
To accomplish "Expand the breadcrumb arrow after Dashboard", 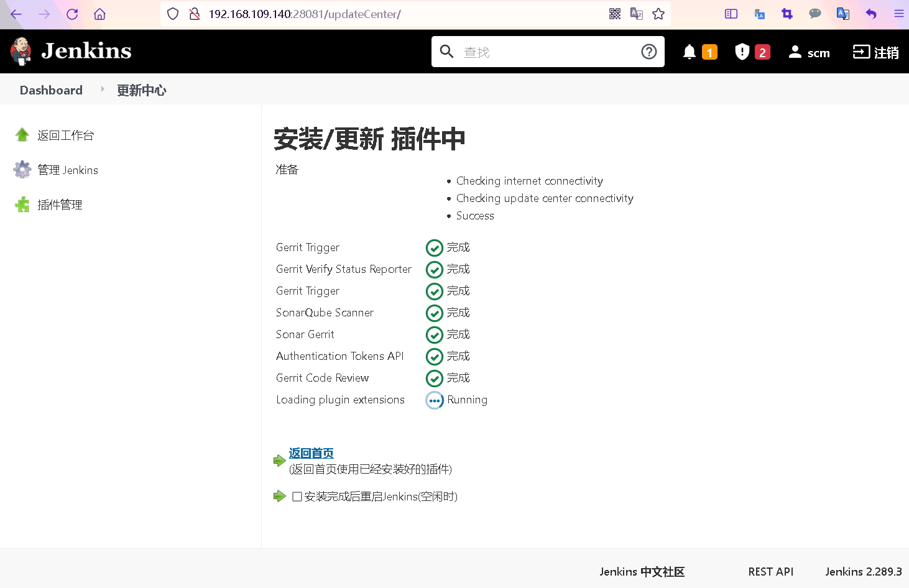I will click(x=103, y=90).
